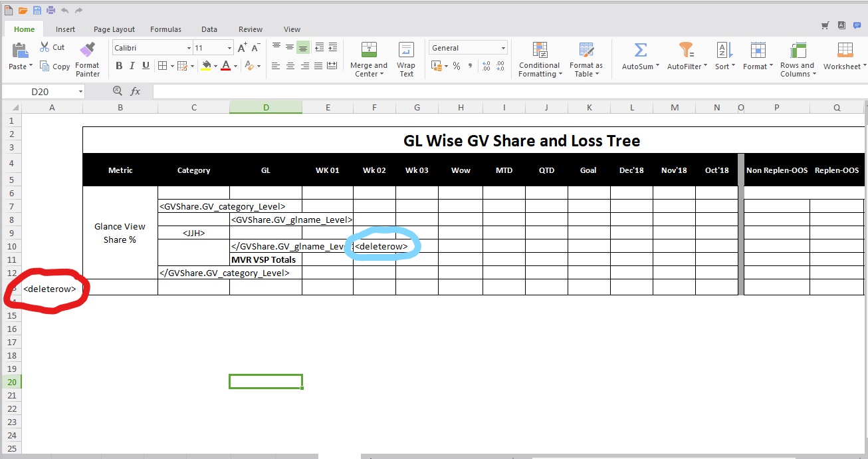Decrease indent in the cell
This screenshot has height=459, width=868.
tap(320, 47)
